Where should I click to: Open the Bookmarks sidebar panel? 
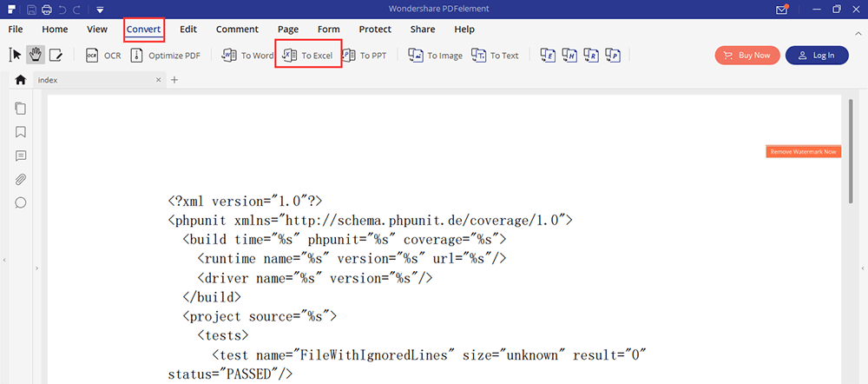tap(21, 132)
